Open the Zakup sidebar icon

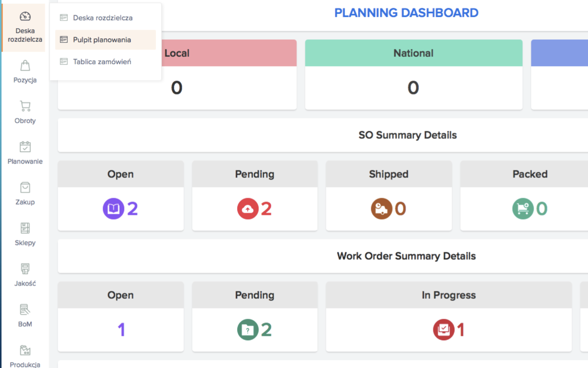tap(25, 188)
